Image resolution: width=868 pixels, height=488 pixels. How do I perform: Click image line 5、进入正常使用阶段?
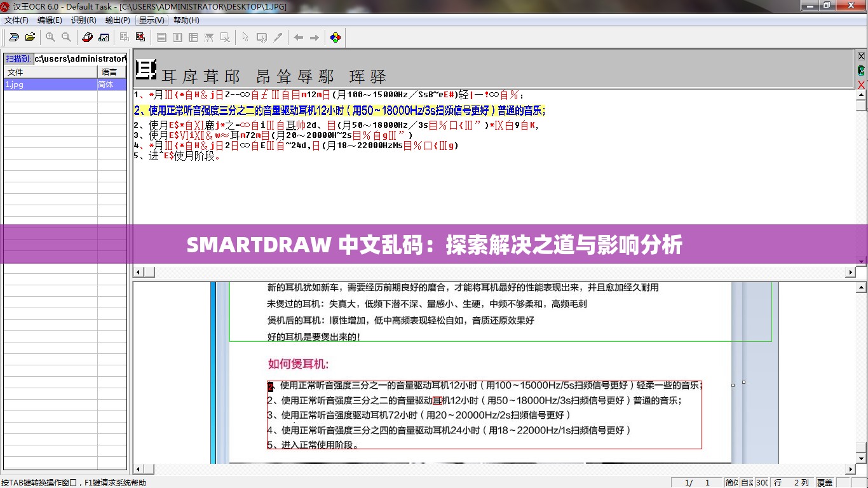coord(313,445)
